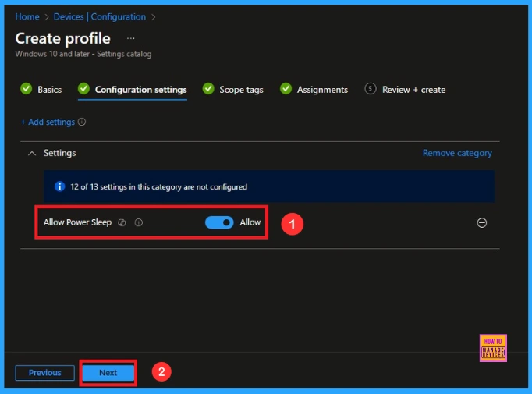532x394 pixels.
Task: Click the Previous button
Action: pyautogui.click(x=44, y=373)
